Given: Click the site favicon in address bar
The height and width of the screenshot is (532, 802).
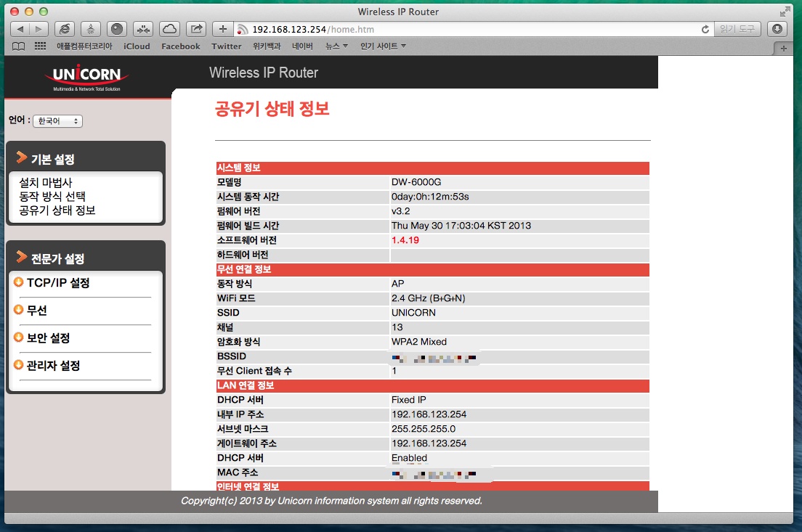Looking at the screenshot, I should point(243,30).
